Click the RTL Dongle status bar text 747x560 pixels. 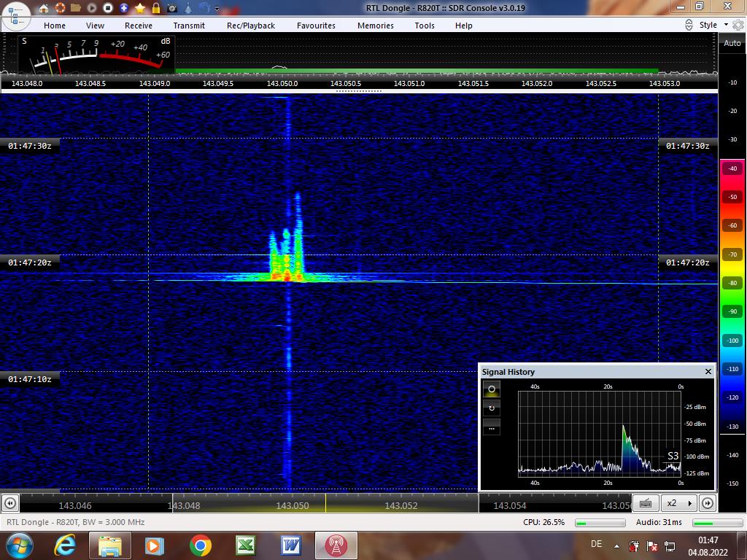click(75, 522)
